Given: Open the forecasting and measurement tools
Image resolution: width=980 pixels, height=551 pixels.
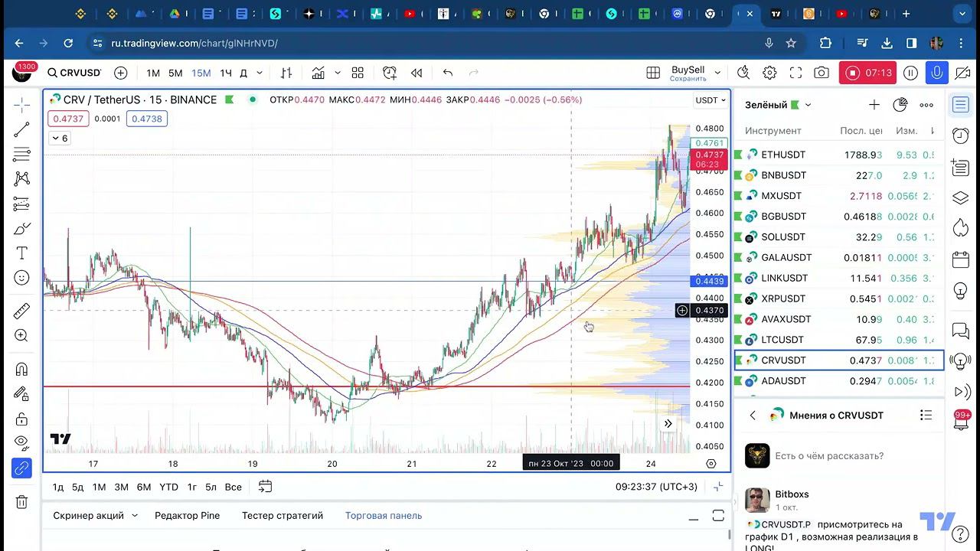Looking at the screenshot, I should [21, 204].
